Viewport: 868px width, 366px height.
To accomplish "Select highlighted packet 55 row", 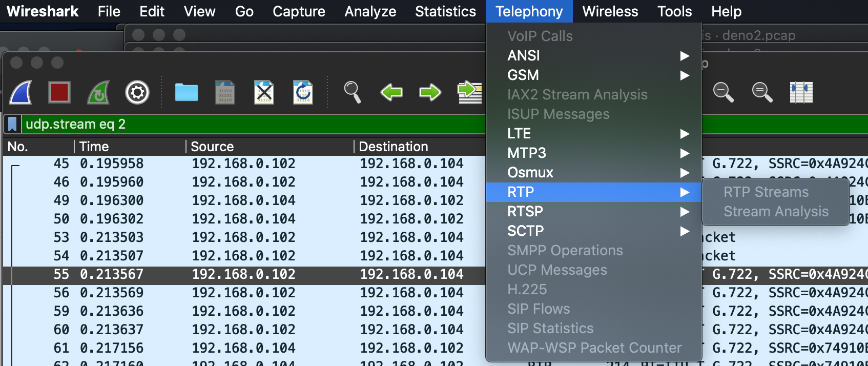I will 244,274.
